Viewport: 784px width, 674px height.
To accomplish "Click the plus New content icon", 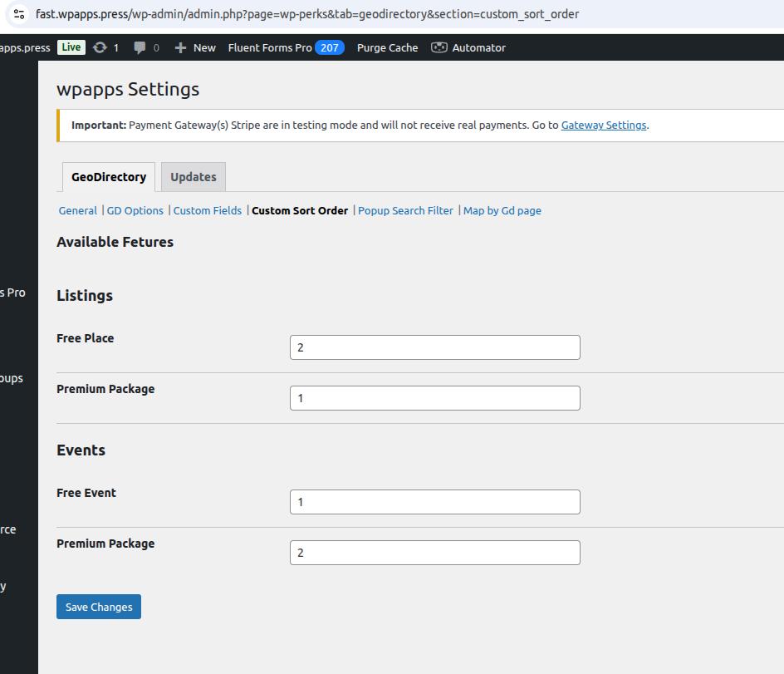I will 180,48.
